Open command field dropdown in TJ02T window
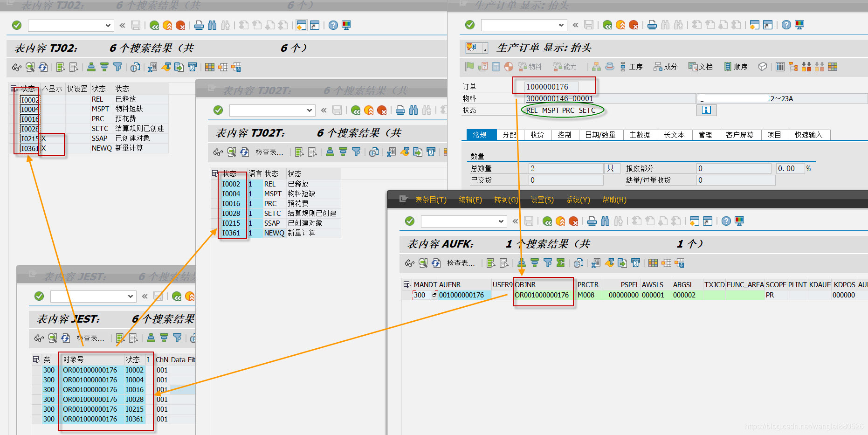The width and height of the screenshot is (868, 435). (310, 110)
